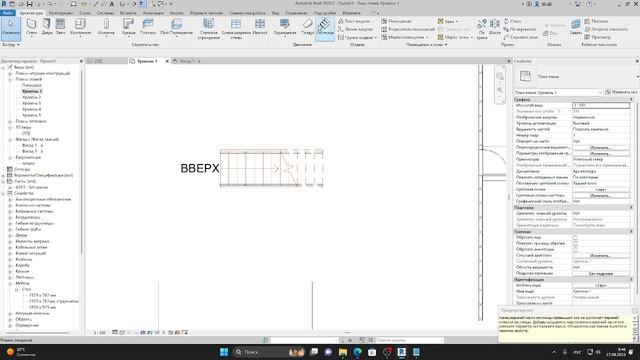This screenshot has height=360, width=640.
Task: Click the Без подрезки button
Action: [x=600, y=273]
